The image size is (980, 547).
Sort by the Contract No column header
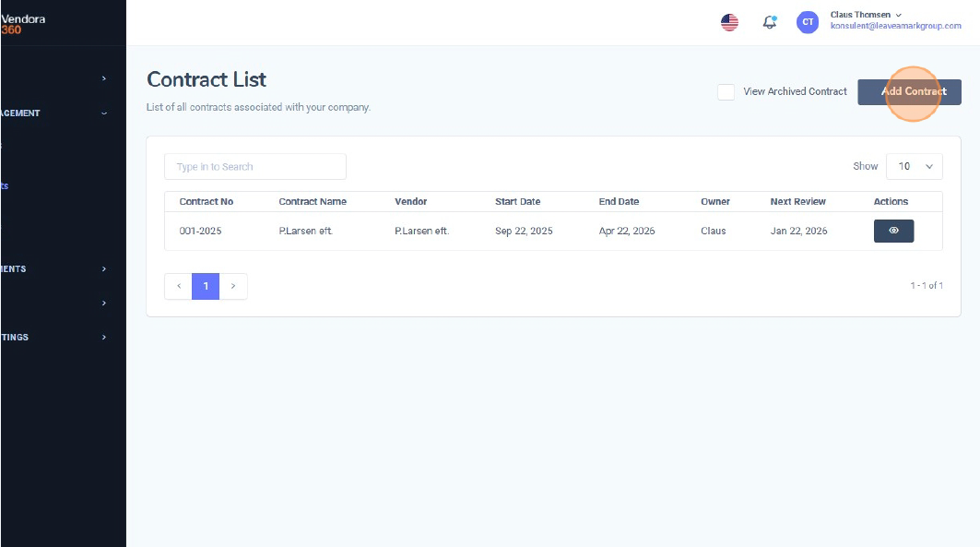[x=207, y=201]
